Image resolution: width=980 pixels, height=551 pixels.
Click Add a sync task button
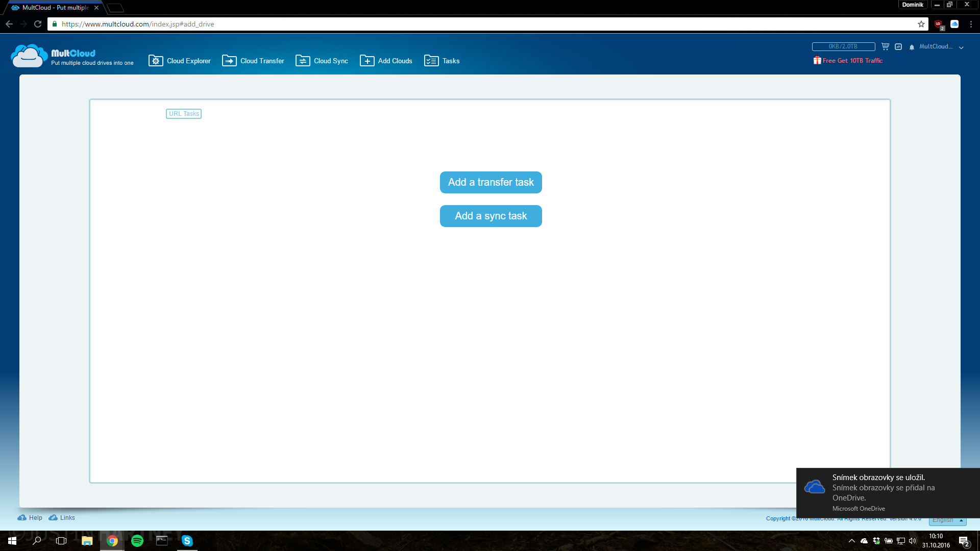491,216
